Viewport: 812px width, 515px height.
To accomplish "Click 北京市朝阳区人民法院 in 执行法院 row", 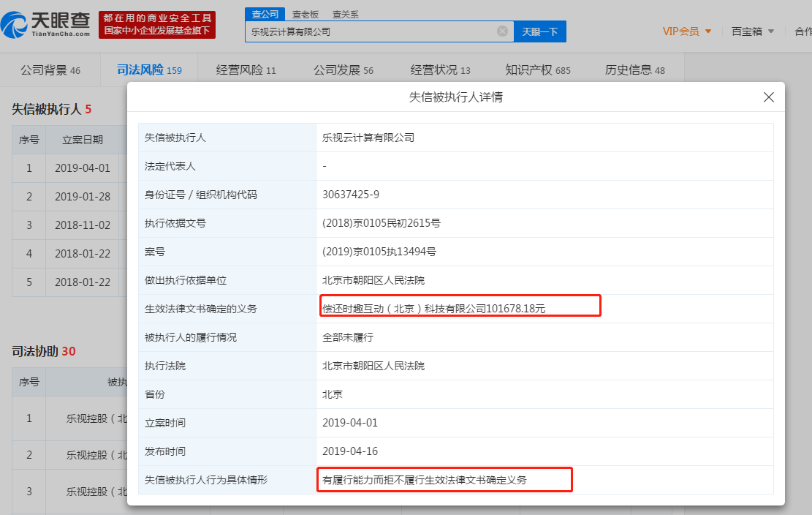I will [373, 366].
